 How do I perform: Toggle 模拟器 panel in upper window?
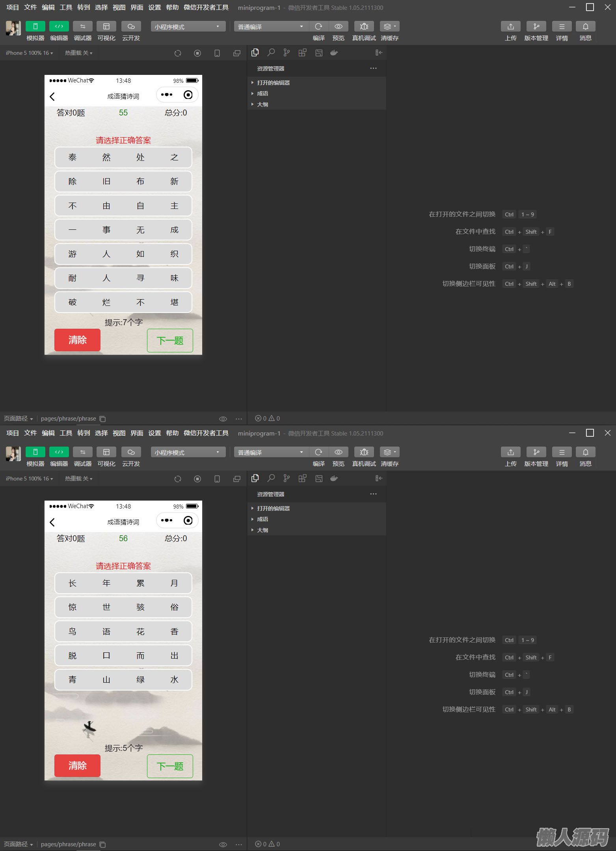[x=35, y=26]
